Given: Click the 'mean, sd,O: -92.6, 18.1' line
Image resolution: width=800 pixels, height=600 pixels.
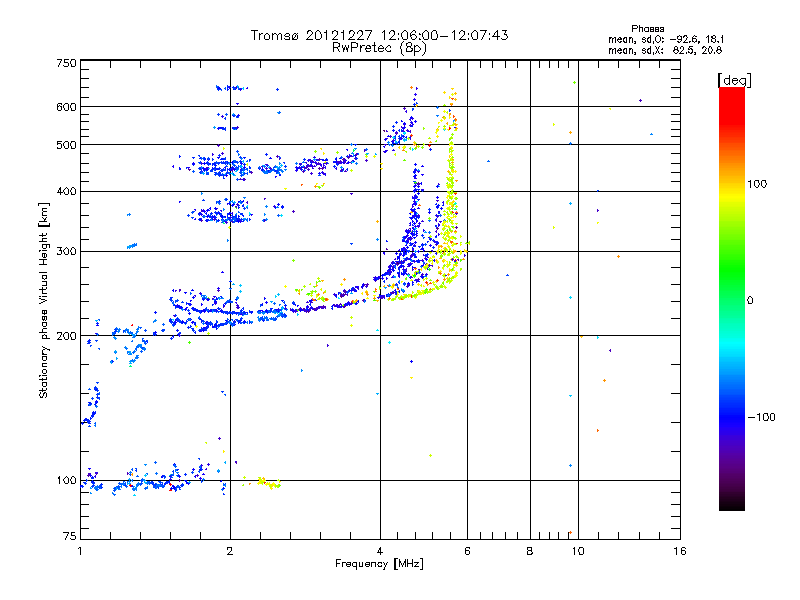Looking at the screenshot, I should tap(666, 39).
